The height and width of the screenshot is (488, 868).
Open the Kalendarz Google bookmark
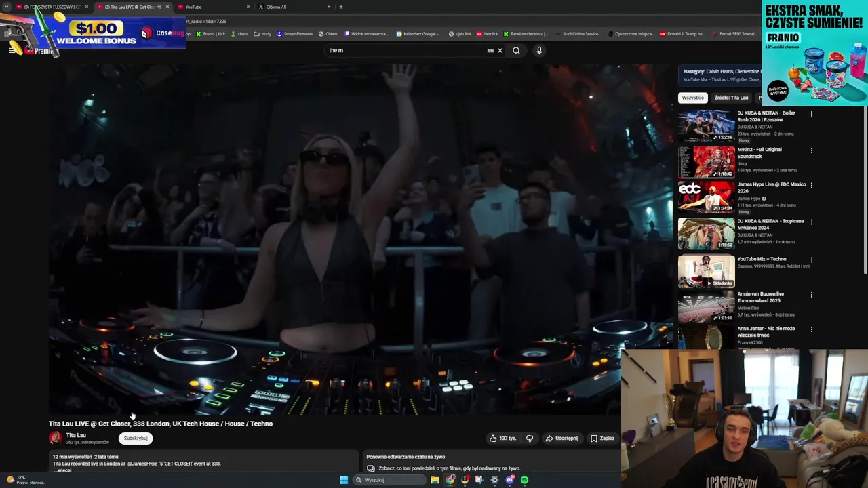tap(419, 34)
